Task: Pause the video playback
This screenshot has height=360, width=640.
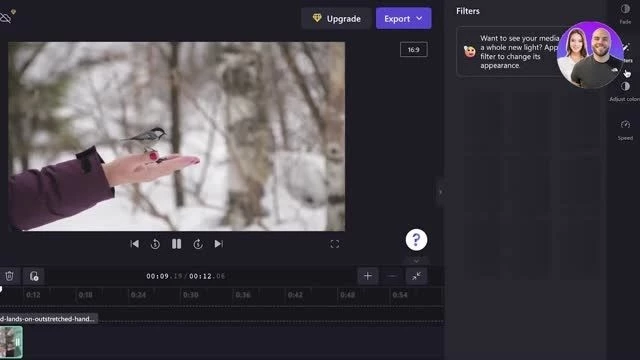Action: pyautogui.click(x=176, y=244)
